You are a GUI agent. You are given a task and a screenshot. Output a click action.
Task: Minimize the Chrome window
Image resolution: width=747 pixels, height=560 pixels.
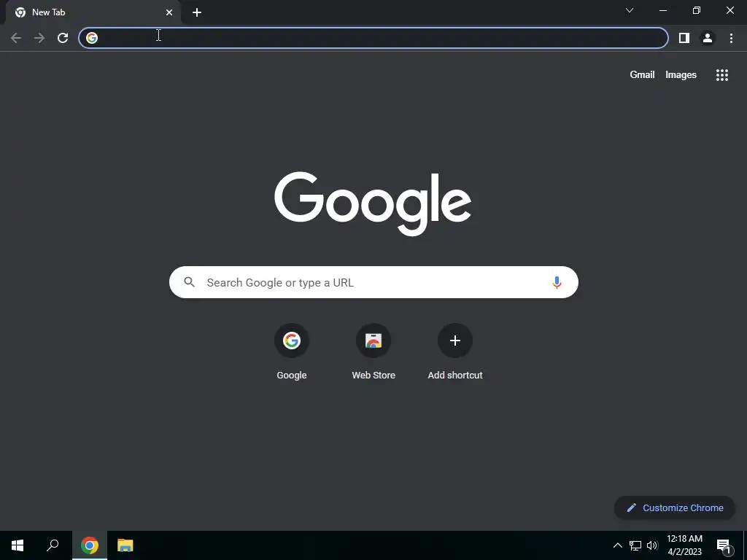click(663, 10)
